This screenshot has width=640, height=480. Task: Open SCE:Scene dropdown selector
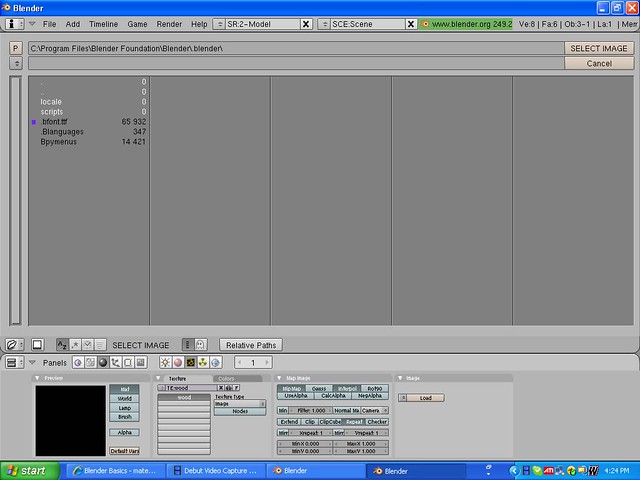click(324, 24)
